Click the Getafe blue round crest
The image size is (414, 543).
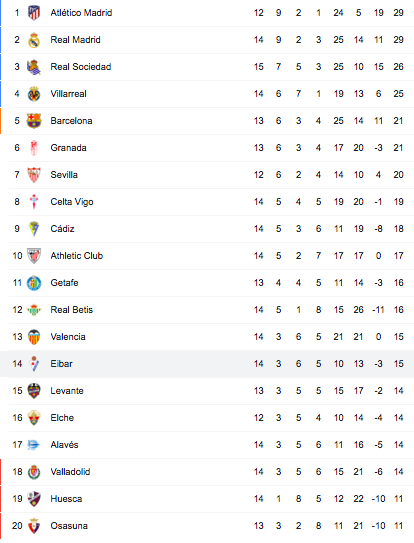(34, 283)
